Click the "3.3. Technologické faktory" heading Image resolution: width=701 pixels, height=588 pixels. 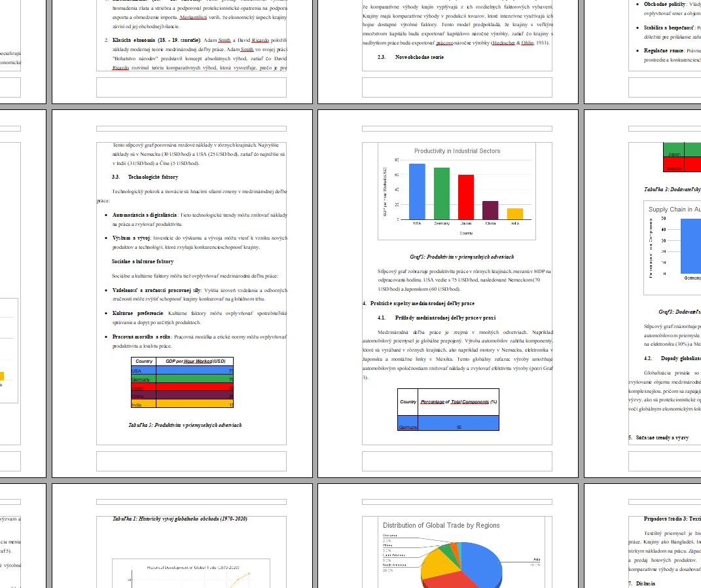coord(145,177)
